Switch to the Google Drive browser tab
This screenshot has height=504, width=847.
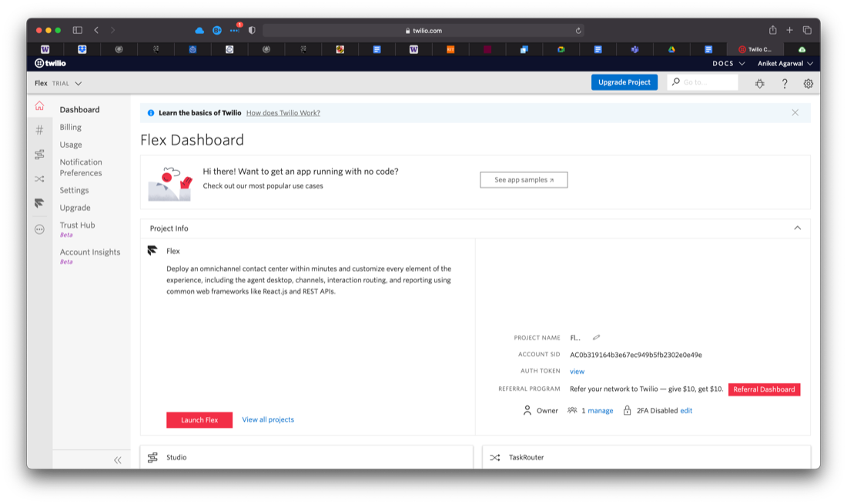coord(671,49)
